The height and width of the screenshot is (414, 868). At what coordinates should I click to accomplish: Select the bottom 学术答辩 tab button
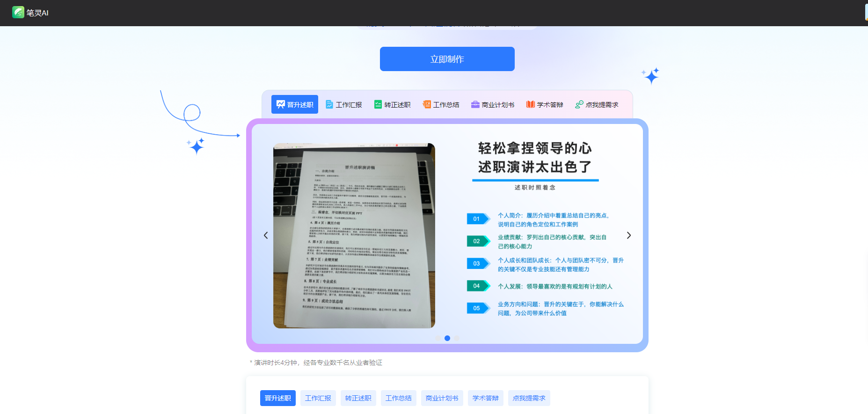pos(486,398)
